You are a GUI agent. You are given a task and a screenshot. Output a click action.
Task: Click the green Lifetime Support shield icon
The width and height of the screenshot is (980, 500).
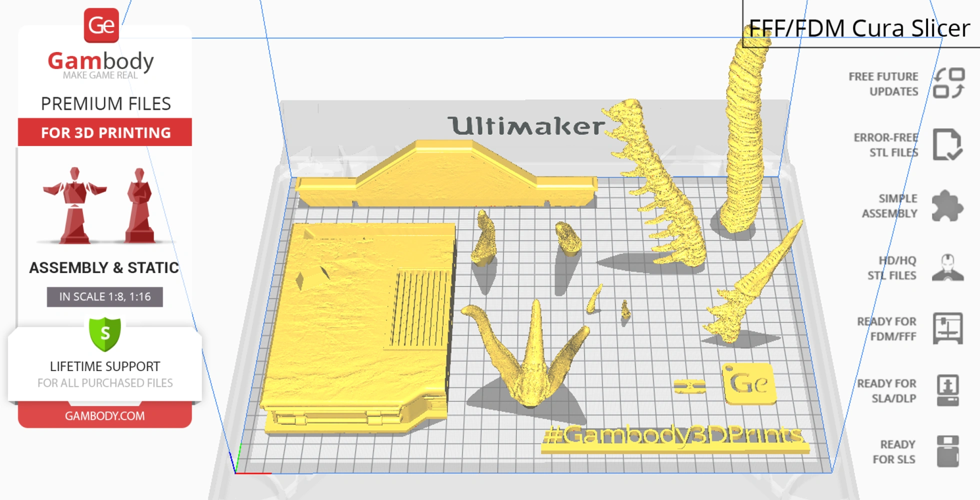point(105,333)
